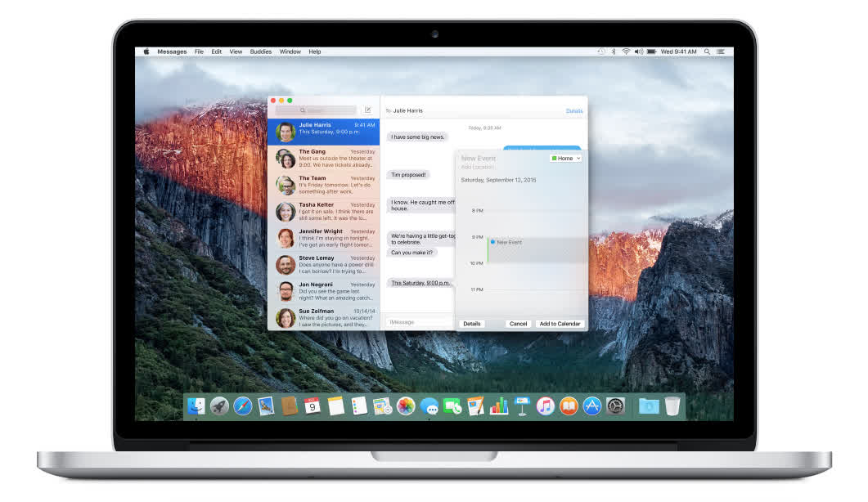Screen dimensions: 868x502
Task: Click battery status icon in menu bar
Action: click(x=651, y=52)
